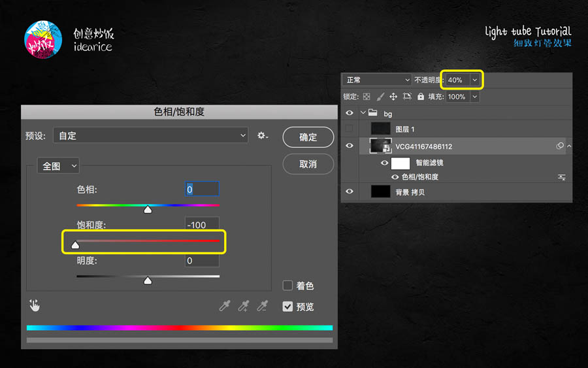Click the 色相 hue slider handle
Screen dimensions: 588x368
point(148,209)
